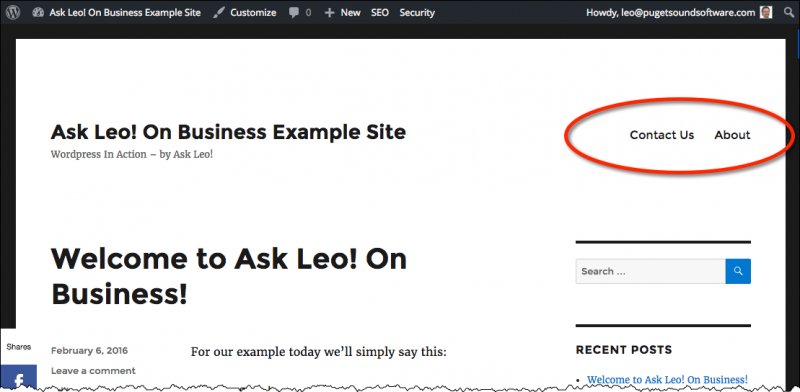
Task: Click the user avatar thumbnail
Action: coord(766,13)
